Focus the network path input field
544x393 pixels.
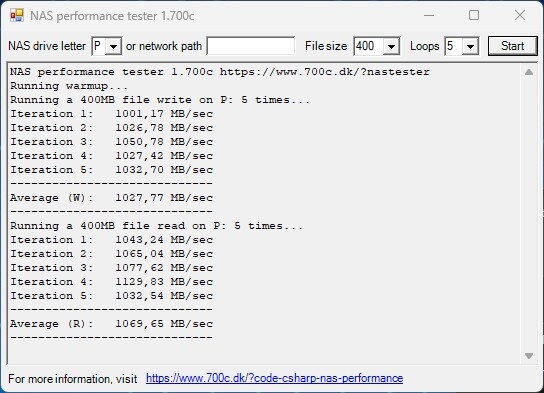click(x=250, y=46)
